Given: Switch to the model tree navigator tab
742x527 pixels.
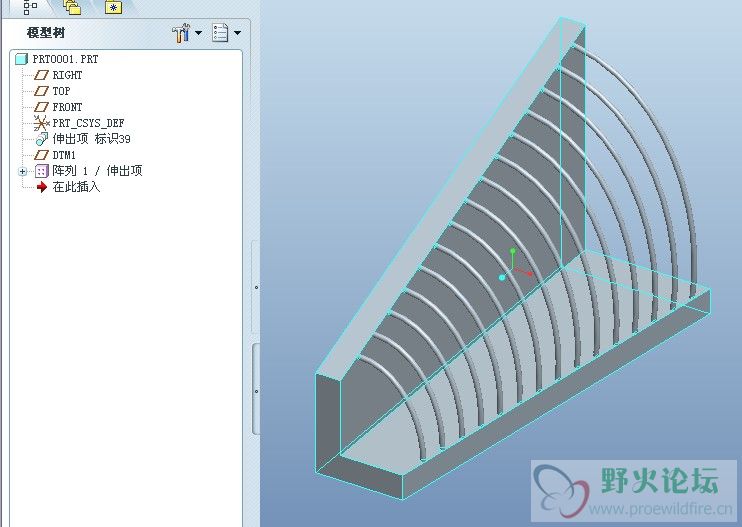Looking at the screenshot, I should pyautogui.click(x=30, y=7).
